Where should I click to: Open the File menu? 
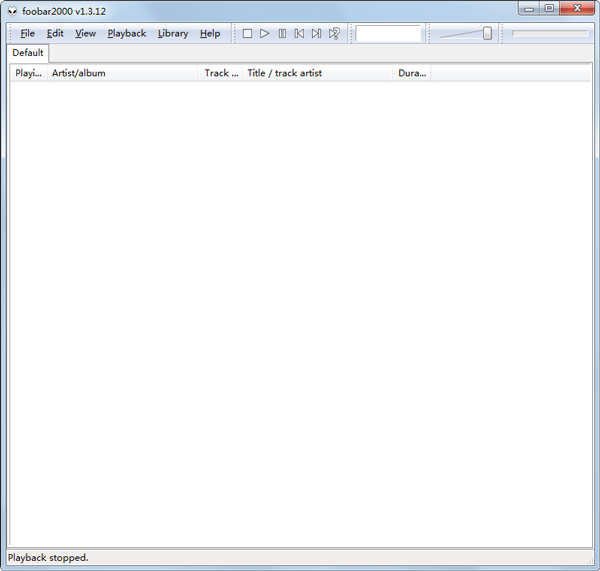(x=28, y=34)
